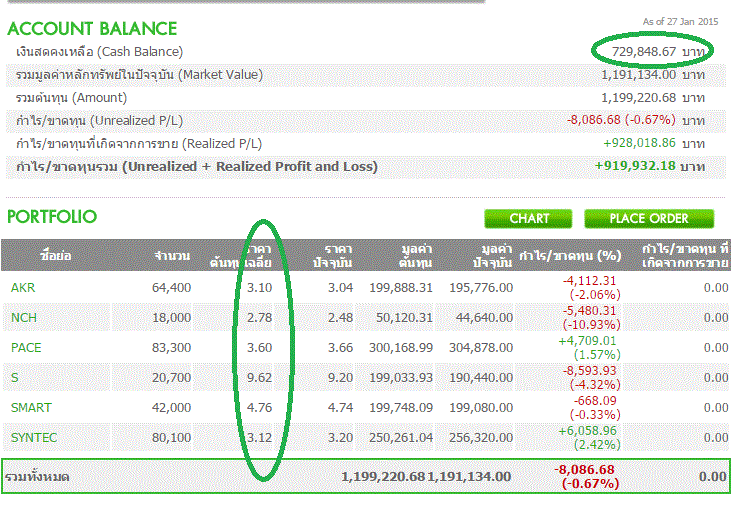
Task: Click SYNTEC average cost 3.12
Action: (259, 437)
